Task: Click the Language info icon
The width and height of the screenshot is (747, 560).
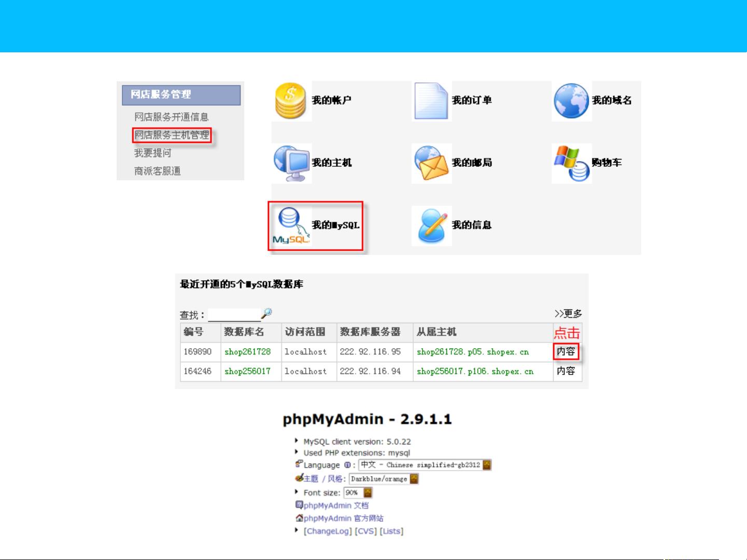Action: click(x=347, y=465)
